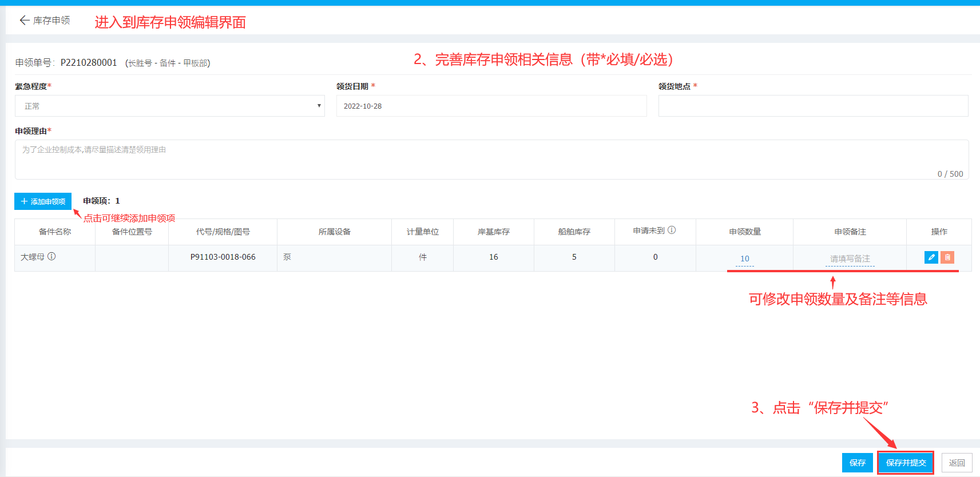Image resolution: width=980 pixels, height=477 pixels.
Task: Click the 计量单位 cell 件
Action: coord(423,257)
